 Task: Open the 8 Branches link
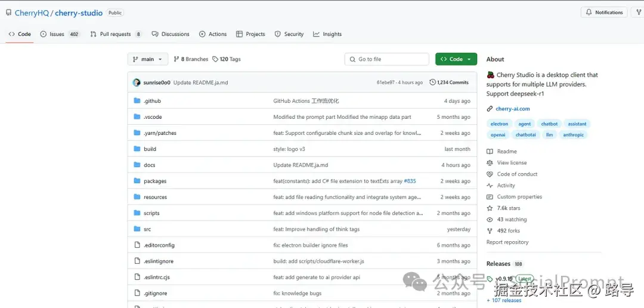191,59
